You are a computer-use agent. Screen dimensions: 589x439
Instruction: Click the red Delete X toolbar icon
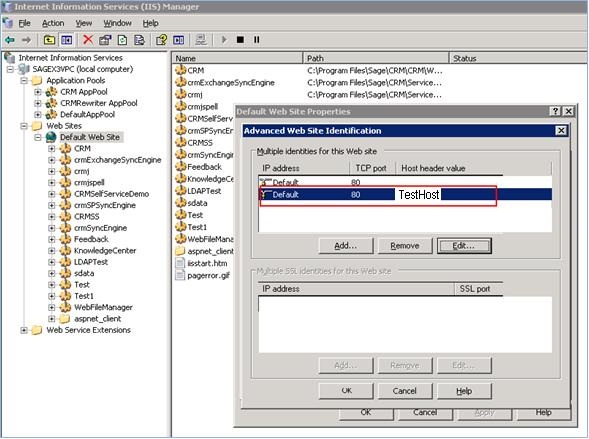88,39
